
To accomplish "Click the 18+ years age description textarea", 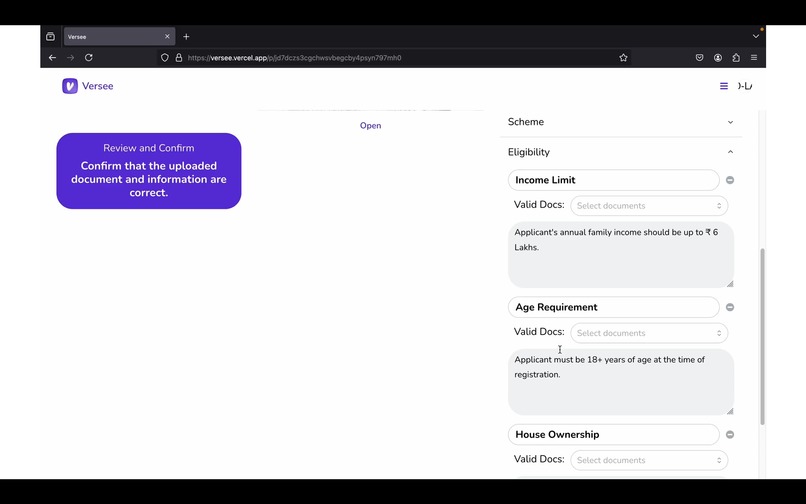I will point(621,382).
